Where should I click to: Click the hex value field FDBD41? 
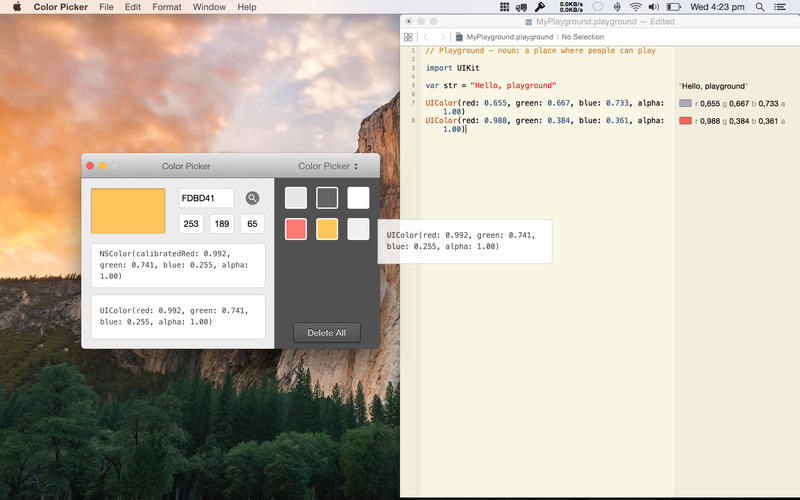tap(206, 198)
